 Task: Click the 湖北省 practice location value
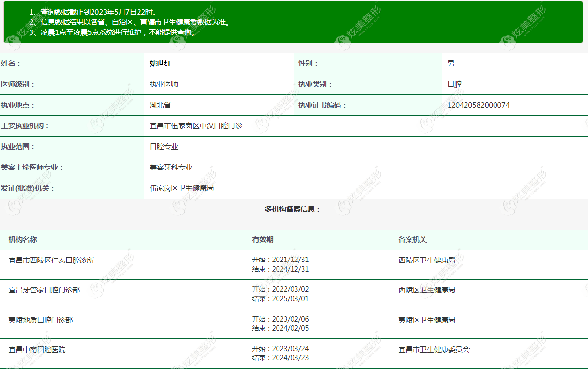point(160,105)
